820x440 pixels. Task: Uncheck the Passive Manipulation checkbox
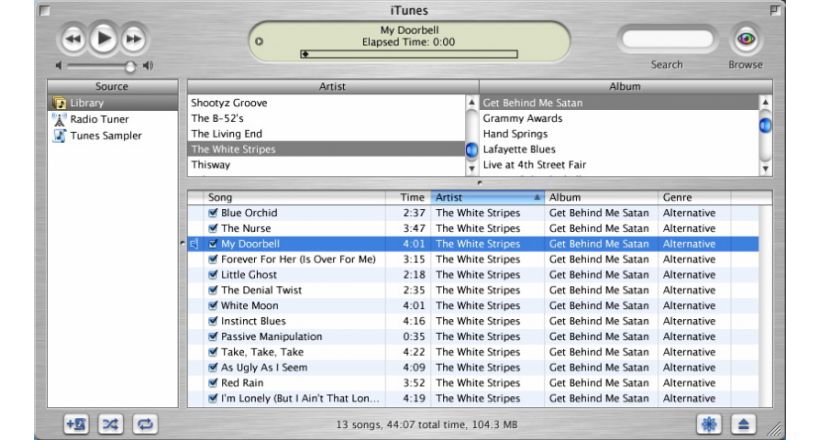coord(213,336)
